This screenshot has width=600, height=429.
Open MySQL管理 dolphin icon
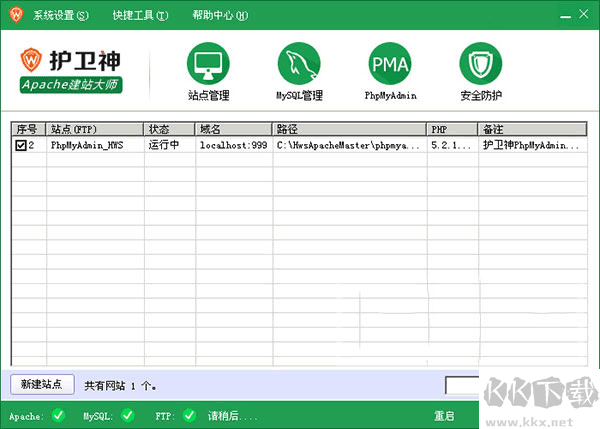point(299,64)
